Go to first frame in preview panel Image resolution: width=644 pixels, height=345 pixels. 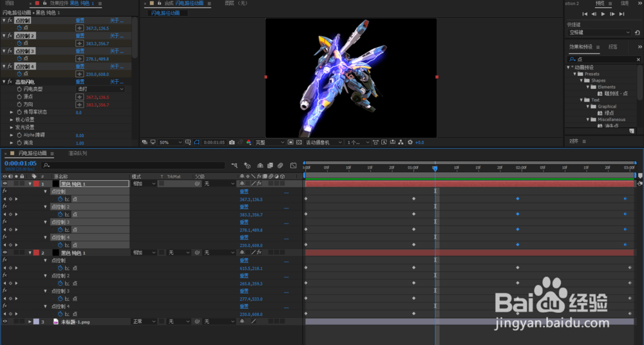click(585, 14)
